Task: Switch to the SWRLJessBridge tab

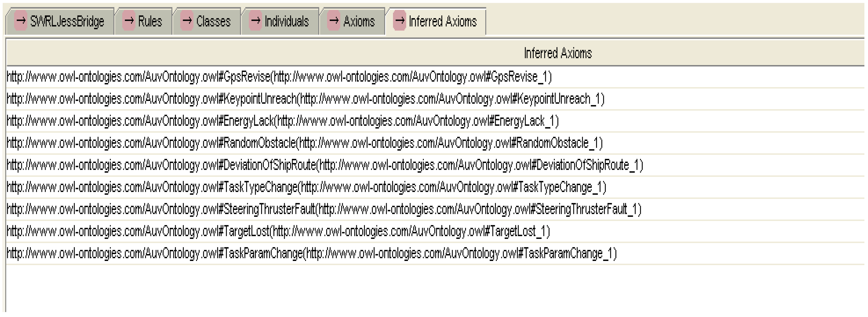Action: click(67, 22)
